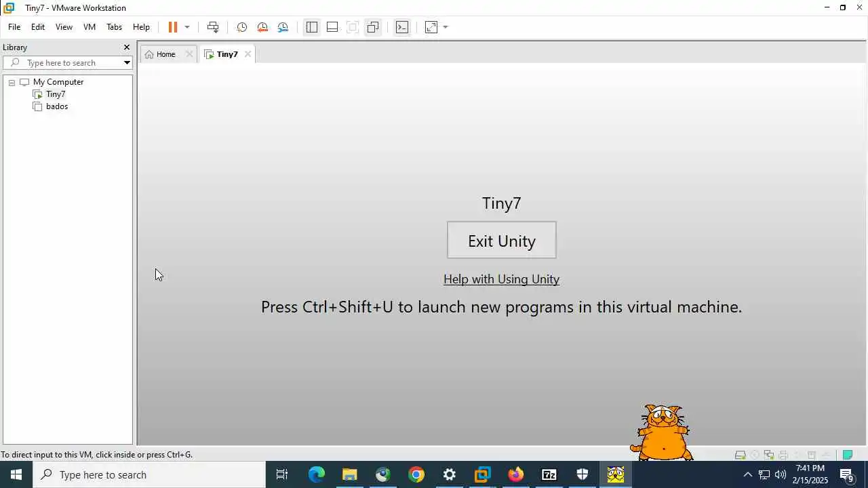The height and width of the screenshot is (488, 868).
Task: Click the stretch guest display icon
Action: (431, 27)
